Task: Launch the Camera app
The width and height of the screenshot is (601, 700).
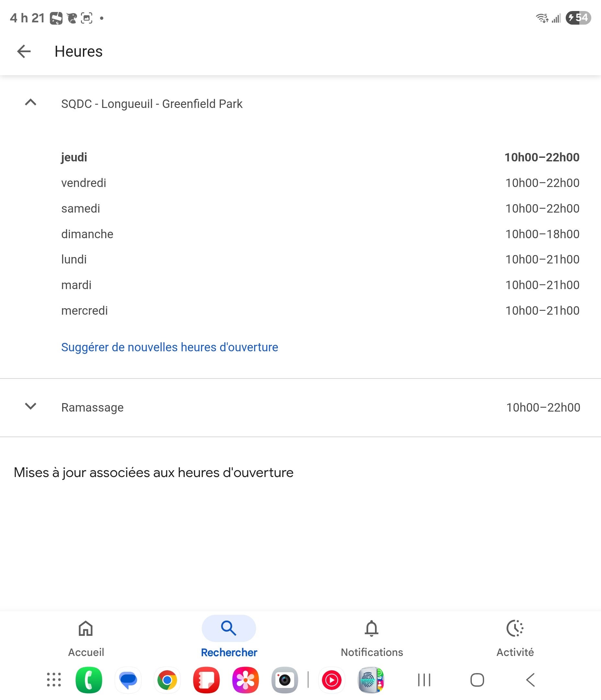Action: [285, 680]
